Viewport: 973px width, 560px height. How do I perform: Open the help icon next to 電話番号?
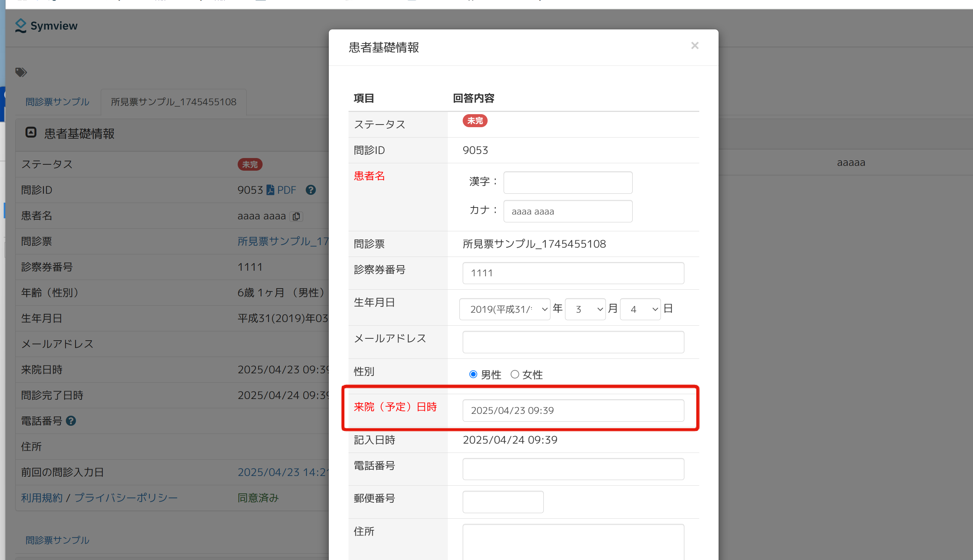click(71, 421)
